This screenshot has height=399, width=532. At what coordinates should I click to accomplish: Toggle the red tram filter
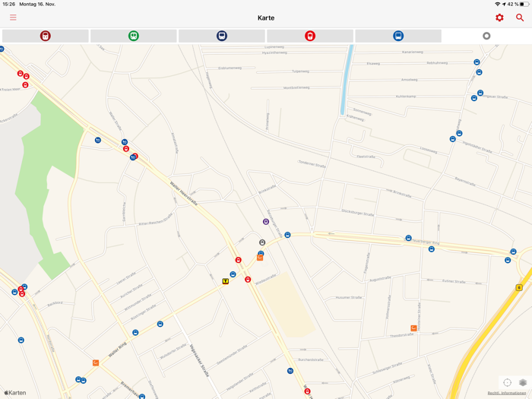(x=310, y=36)
